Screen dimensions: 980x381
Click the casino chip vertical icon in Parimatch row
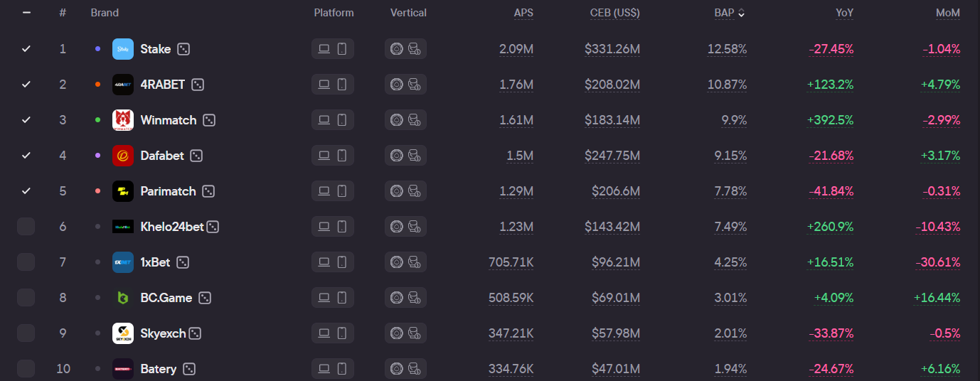pyautogui.click(x=397, y=191)
